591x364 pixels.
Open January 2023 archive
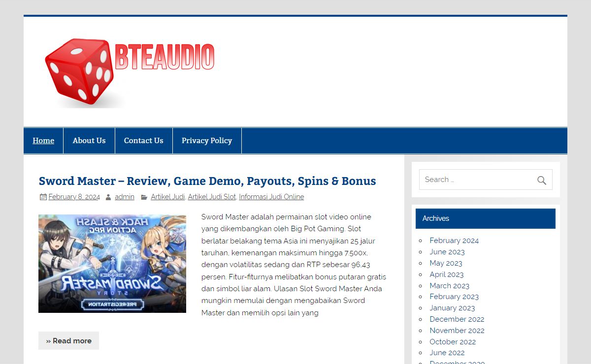click(x=452, y=308)
